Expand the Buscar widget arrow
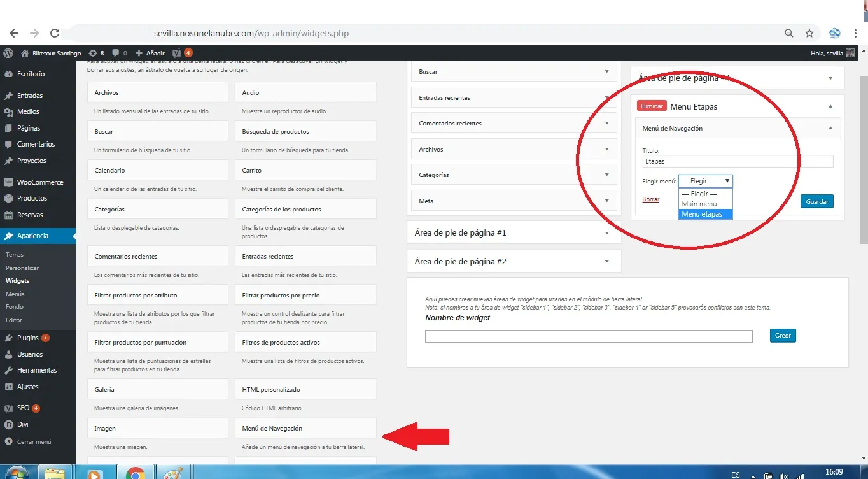Screen dimensions: 868x479 pyautogui.click(x=606, y=72)
